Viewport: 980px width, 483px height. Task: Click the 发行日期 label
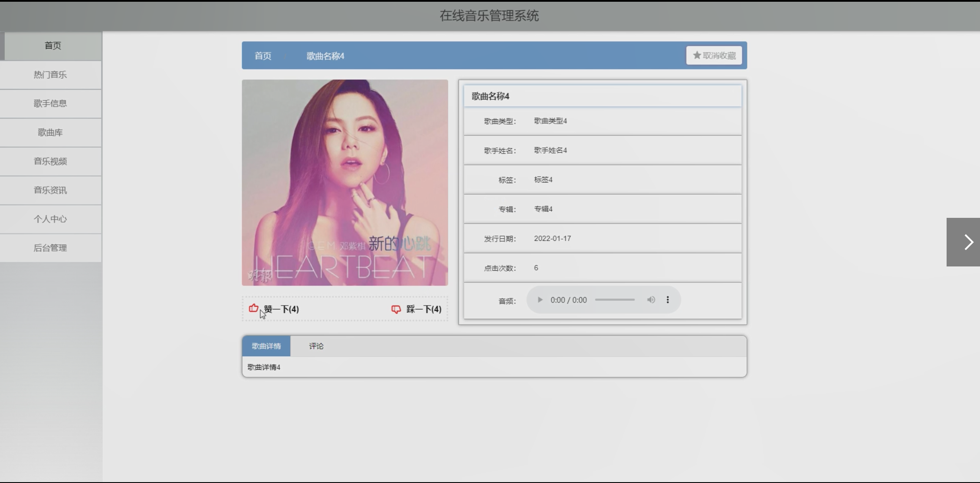coord(500,239)
